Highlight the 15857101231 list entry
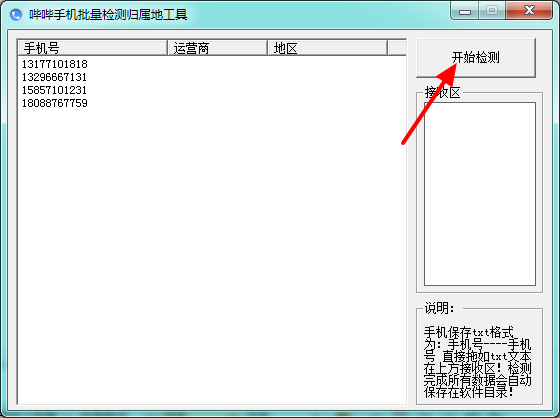 pos(55,90)
